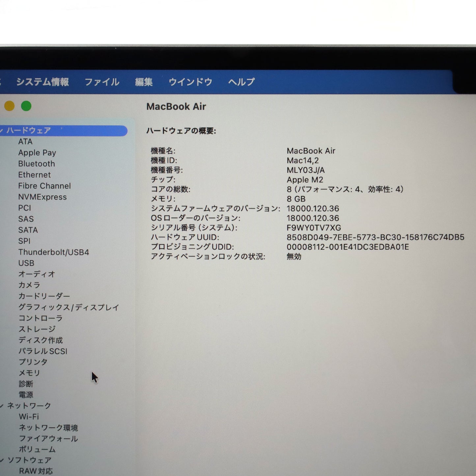This screenshot has height=476, width=476.
Task: Select the ハードウェア category row
Action: point(64,131)
